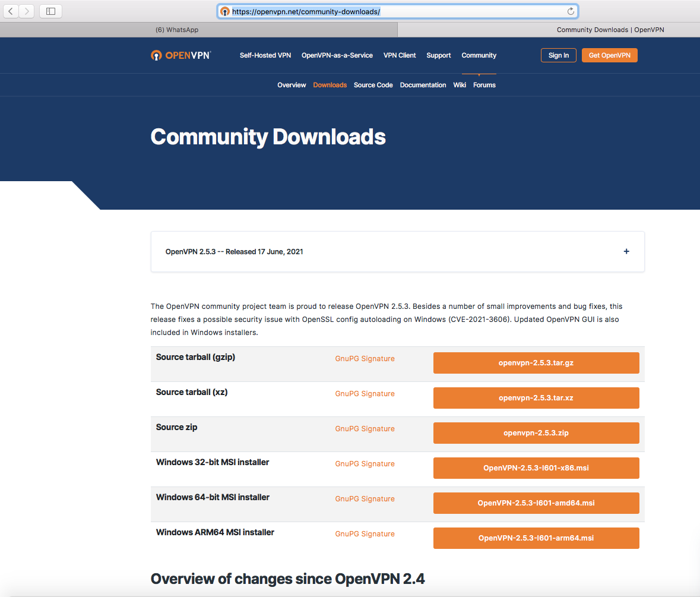Select the Community Downloads browser tab

point(610,30)
